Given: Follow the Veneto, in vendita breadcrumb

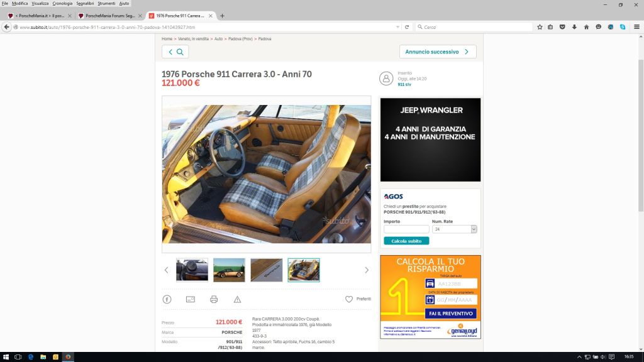Looking at the screenshot, I should click(x=194, y=39).
